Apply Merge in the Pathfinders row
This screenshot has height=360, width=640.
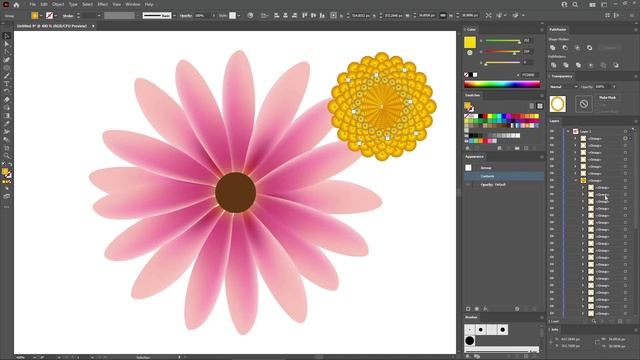point(578,65)
